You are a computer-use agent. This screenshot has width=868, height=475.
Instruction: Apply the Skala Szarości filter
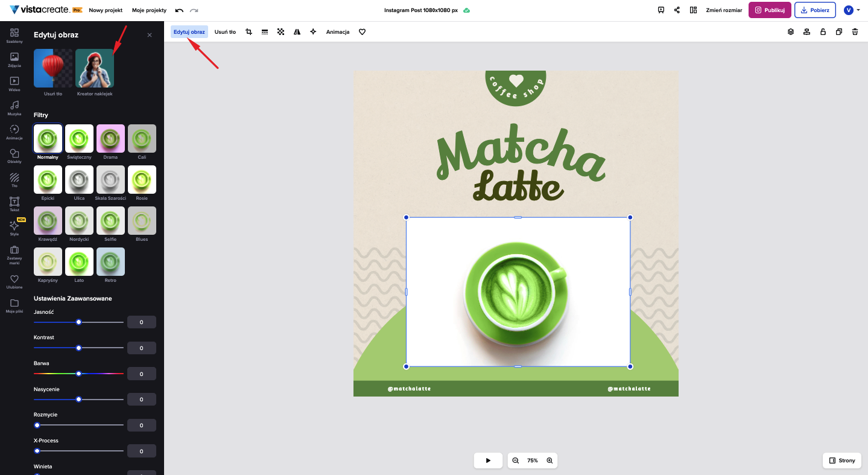110,180
